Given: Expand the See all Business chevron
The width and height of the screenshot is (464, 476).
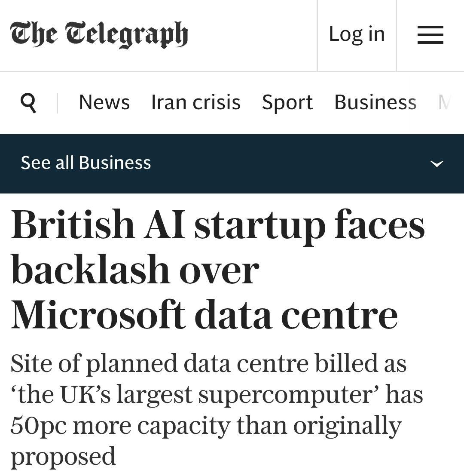Looking at the screenshot, I should (437, 164).
